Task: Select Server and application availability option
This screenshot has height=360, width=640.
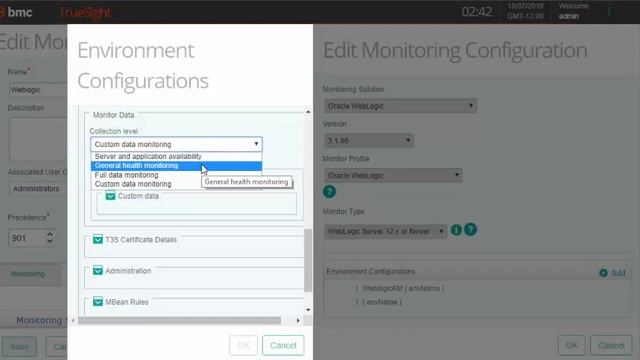Action: [176, 156]
